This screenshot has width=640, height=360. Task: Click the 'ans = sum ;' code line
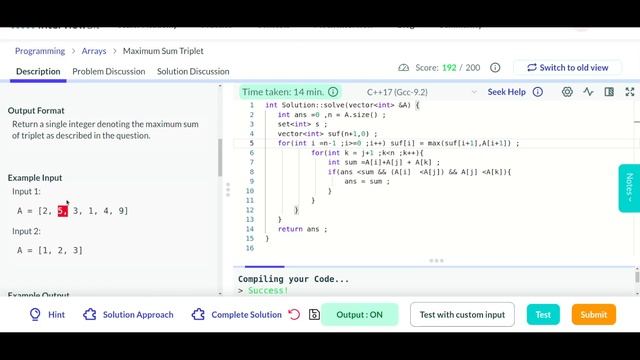coord(367,181)
